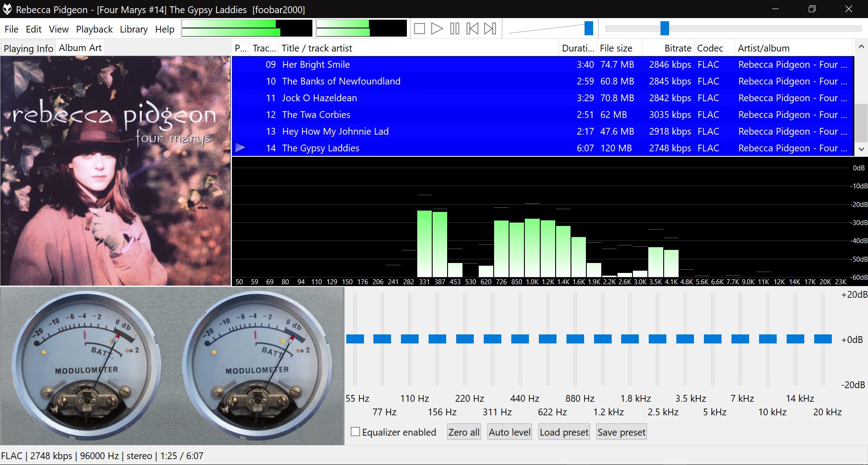Viewport: 868px width, 465px height.
Task: Click the 880 Hz equalizer band slider
Action: (576, 339)
